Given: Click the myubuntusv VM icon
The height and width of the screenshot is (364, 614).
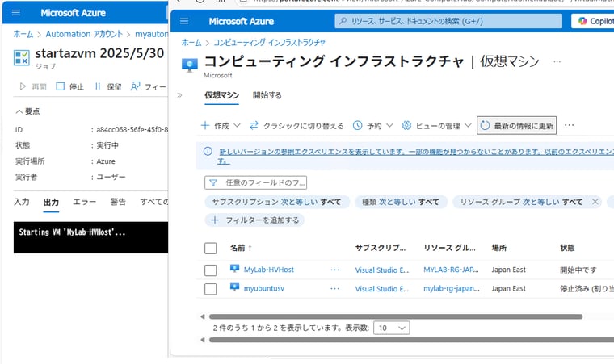Looking at the screenshot, I should tap(234, 287).
